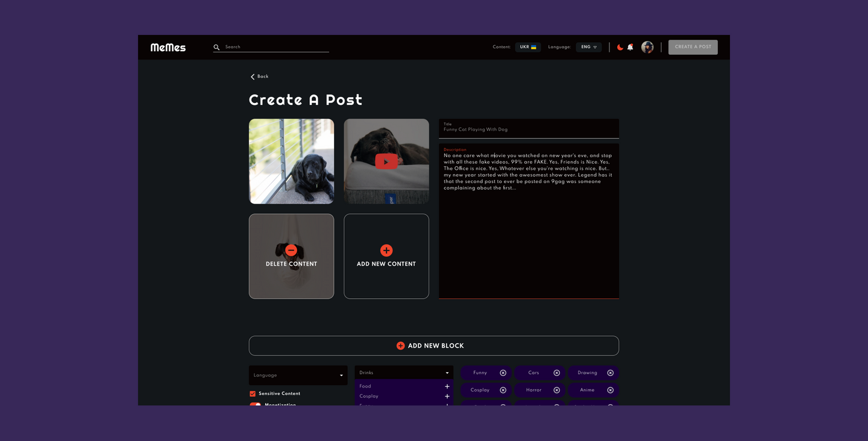Play the pug video thumbnail
The width and height of the screenshot is (868, 441).
click(x=386, y=161)
